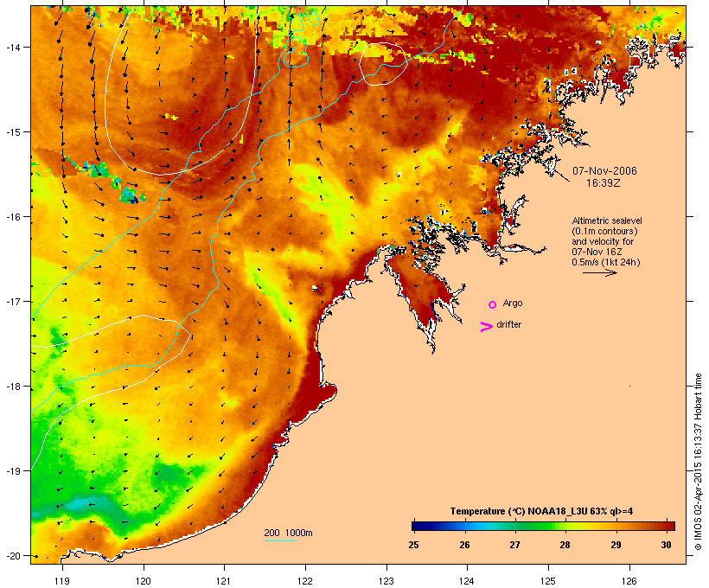Click the longitude label 119
709x588 pixels.
(62, 581)
